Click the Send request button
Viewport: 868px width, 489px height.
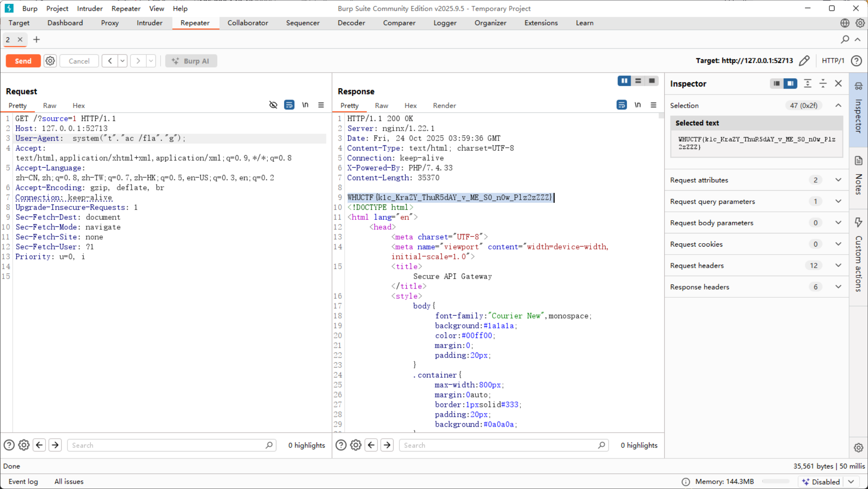[23, 61]
